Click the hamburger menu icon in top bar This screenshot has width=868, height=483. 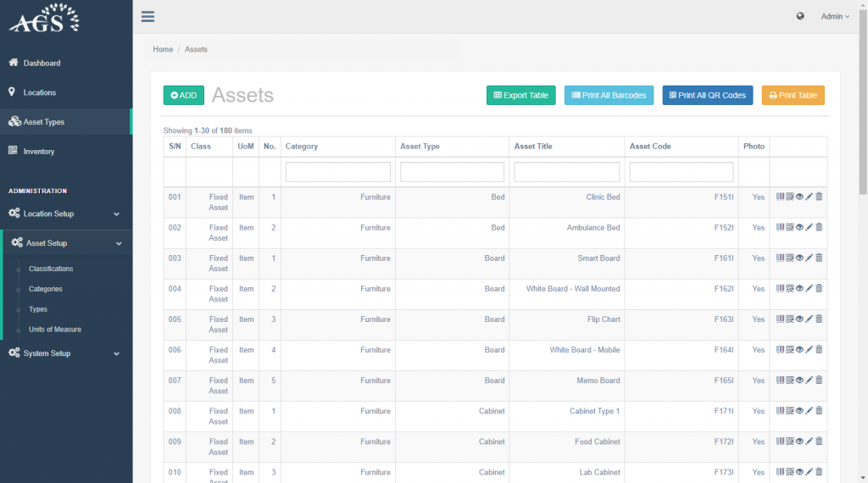tap(148, 16)
